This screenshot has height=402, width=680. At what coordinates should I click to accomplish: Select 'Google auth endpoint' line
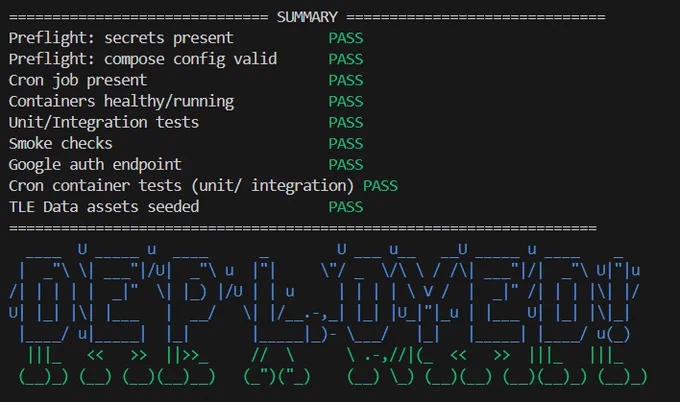pos(95,165)
